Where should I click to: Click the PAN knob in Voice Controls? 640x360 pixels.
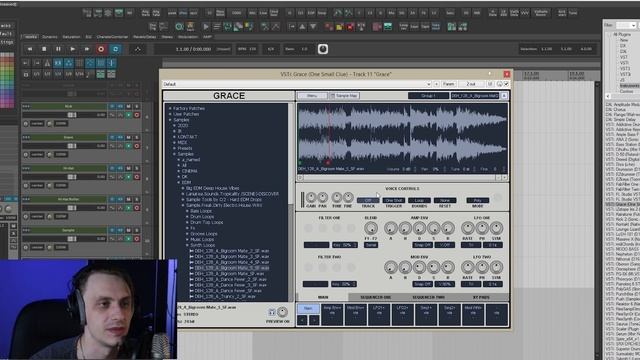pyautogui.click(x=322, y=198)
